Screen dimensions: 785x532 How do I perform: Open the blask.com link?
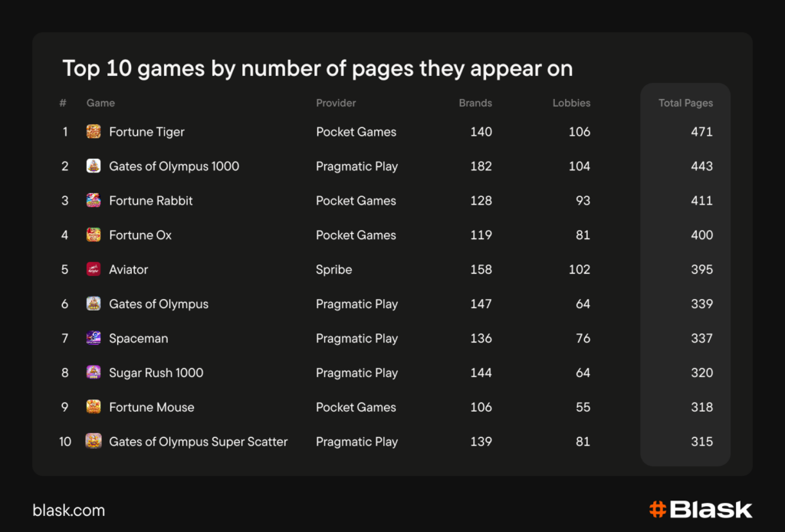[69, 511]
